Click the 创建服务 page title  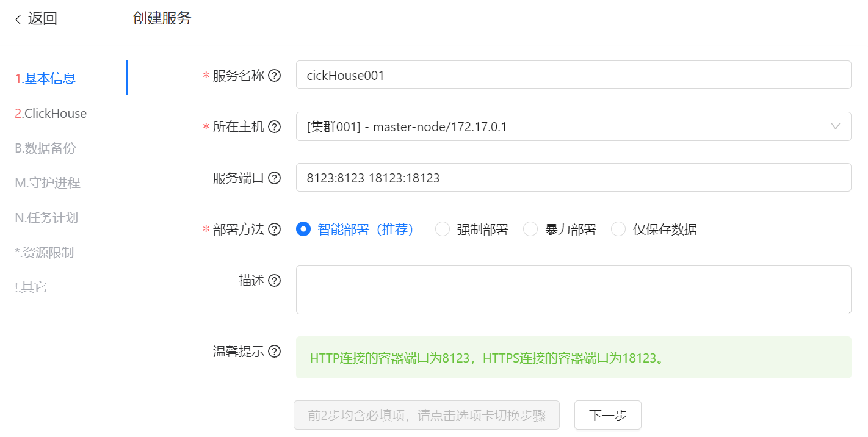[x=162, y=18]
